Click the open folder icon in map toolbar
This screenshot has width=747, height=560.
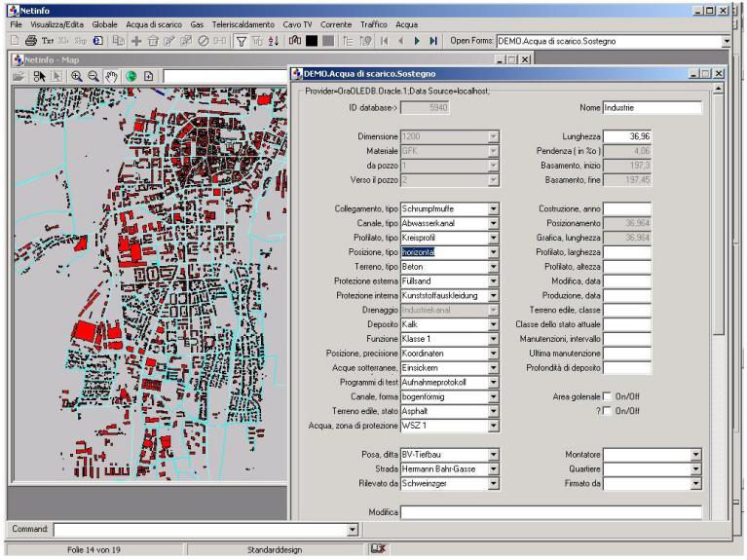(x=19, y=76)
